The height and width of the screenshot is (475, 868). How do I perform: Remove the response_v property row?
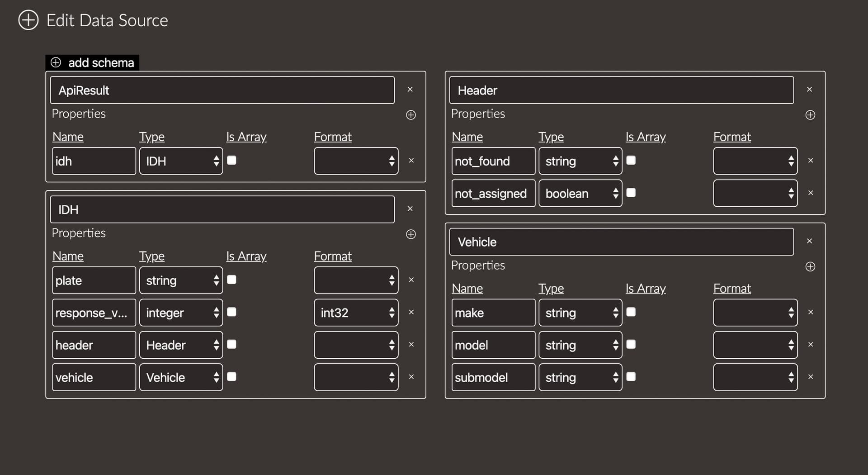pyautogui.click(x=411, y=312)
